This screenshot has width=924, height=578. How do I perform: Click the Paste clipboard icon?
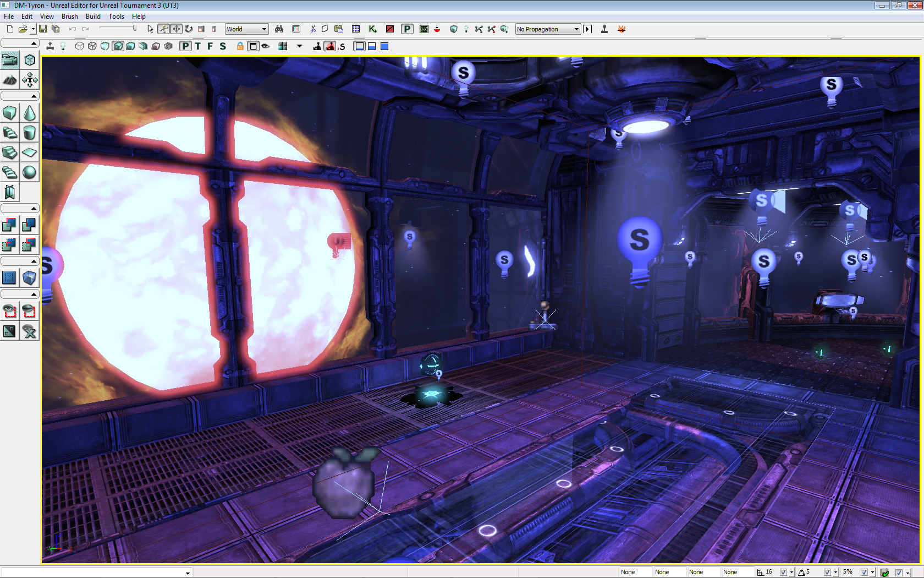pyautogui.click(x=339, y=29)
